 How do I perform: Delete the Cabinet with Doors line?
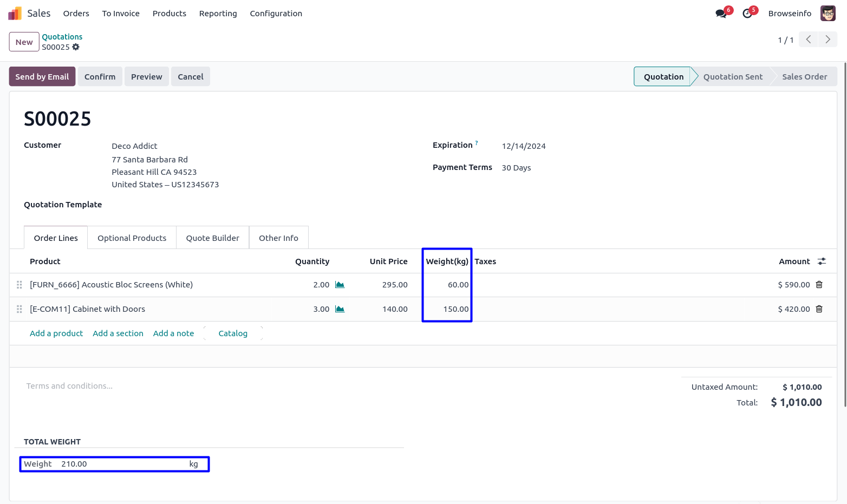pyautogui.click(x=819, y=309)
